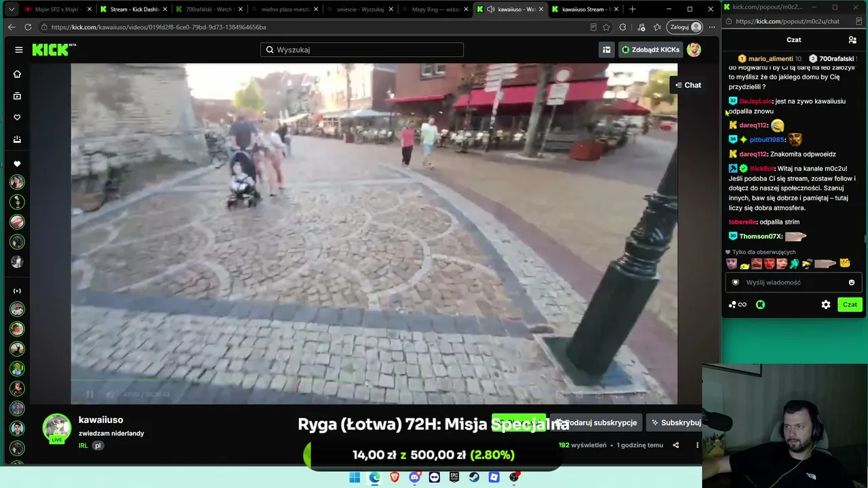Open the user profile avatar menu
The image size is (868, 488).
point(694,49)
